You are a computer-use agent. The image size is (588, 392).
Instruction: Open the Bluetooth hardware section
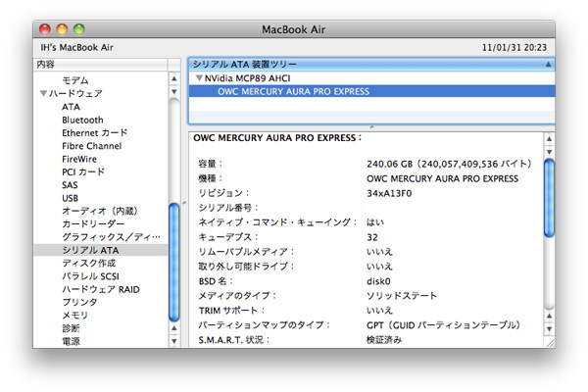click(82, 120)
